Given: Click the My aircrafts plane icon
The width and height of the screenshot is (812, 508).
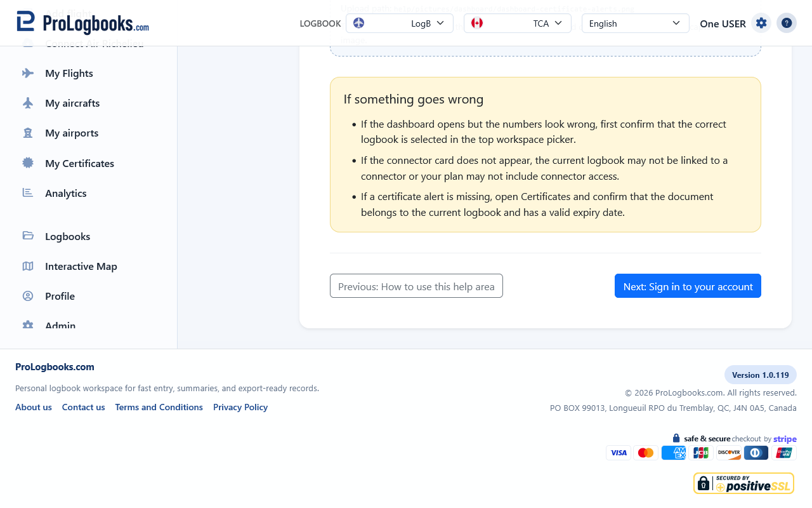Looking at the screenshot, I should click(x=28, y=103).
